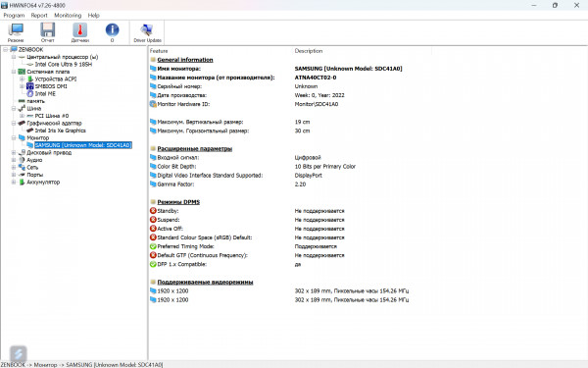588x368 pixels.
Task: Click red X icon beside Default GTF
Action: coord(153,255)
